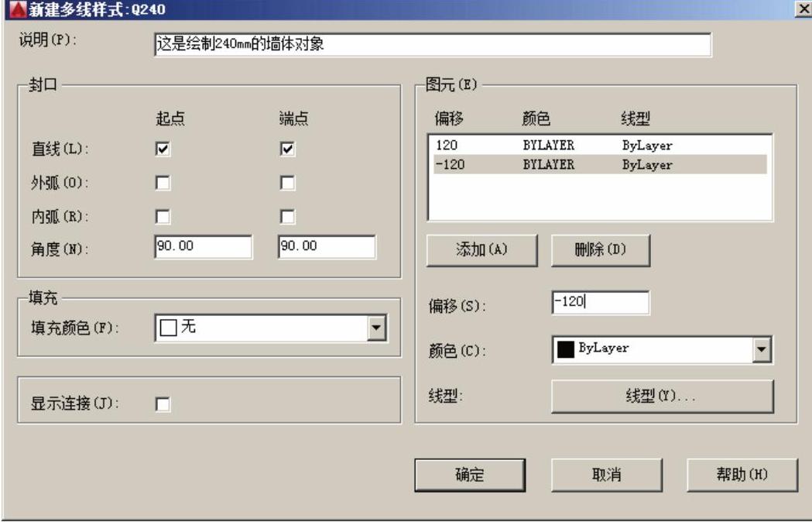This screenshot has width=812, height=522.
Task: Click BYLAYER color in 120 row
Action: point(548,145)
